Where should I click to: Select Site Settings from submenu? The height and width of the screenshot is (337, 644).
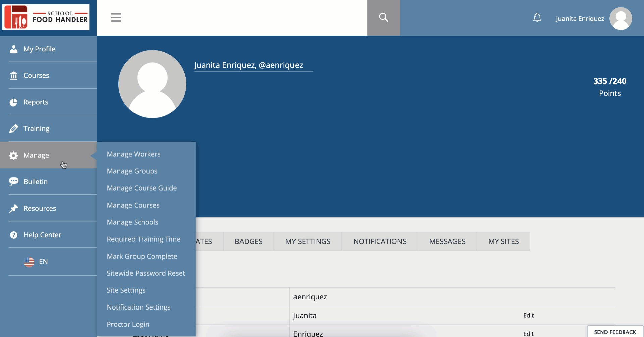126,290
